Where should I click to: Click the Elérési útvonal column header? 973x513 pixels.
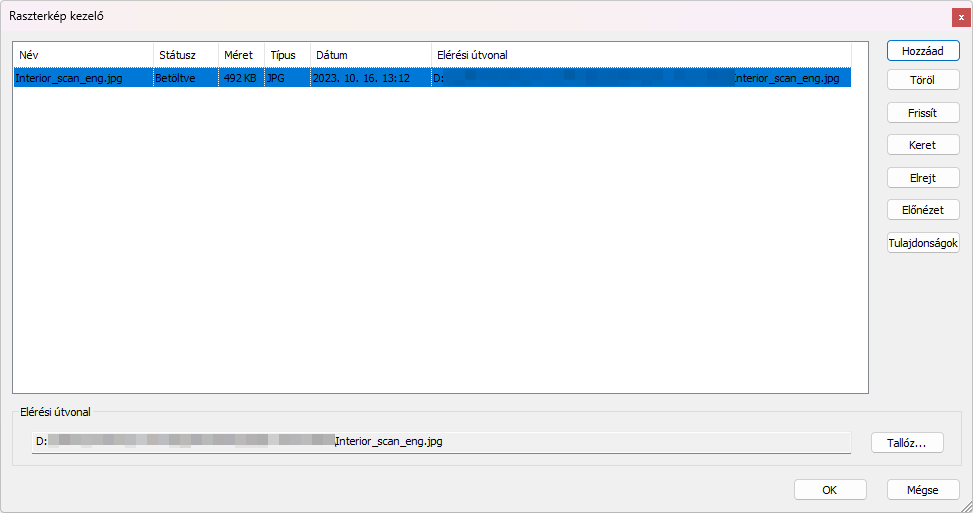click(641, 55)
